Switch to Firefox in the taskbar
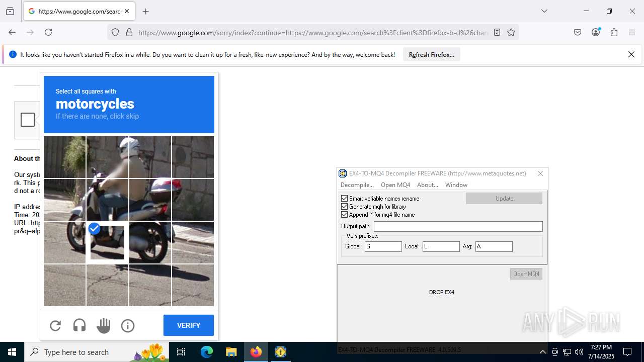The image size is (644, 362). [256, 352]
